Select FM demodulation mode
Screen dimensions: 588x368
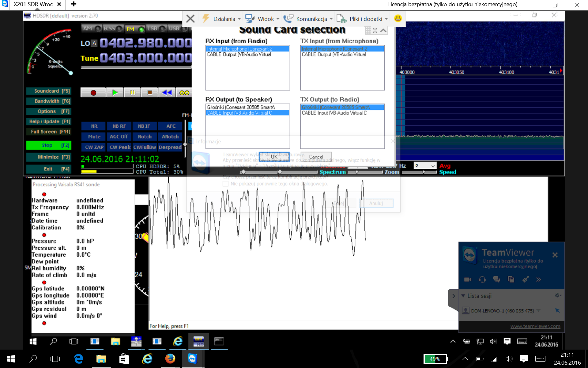tap(135, 29)
